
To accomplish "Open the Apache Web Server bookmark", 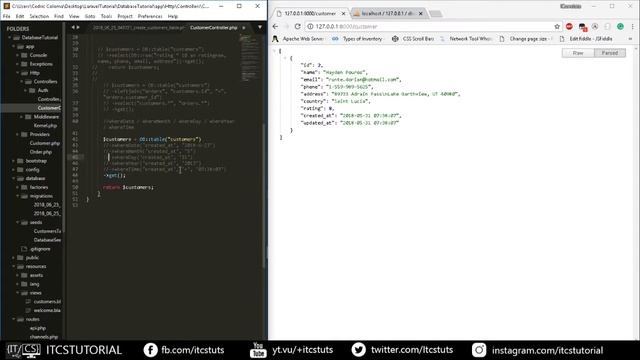I will pyautogui.click(x=298, y=39).
